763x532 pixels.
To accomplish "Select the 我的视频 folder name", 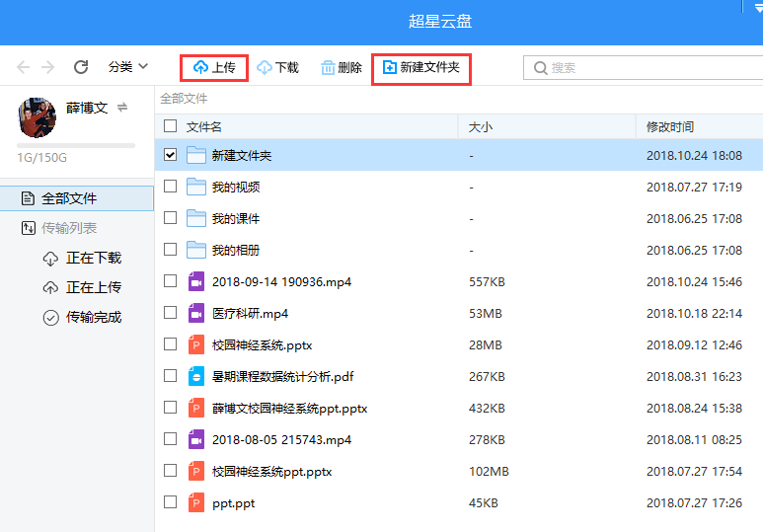I will 236,188.
